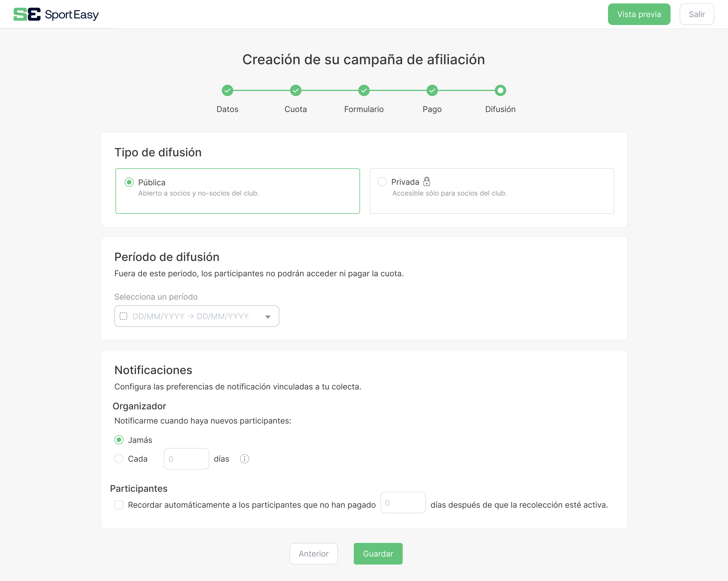Click the lock icon next to Privada
This screenshot has height=581, width=728.
pos(427,182)
